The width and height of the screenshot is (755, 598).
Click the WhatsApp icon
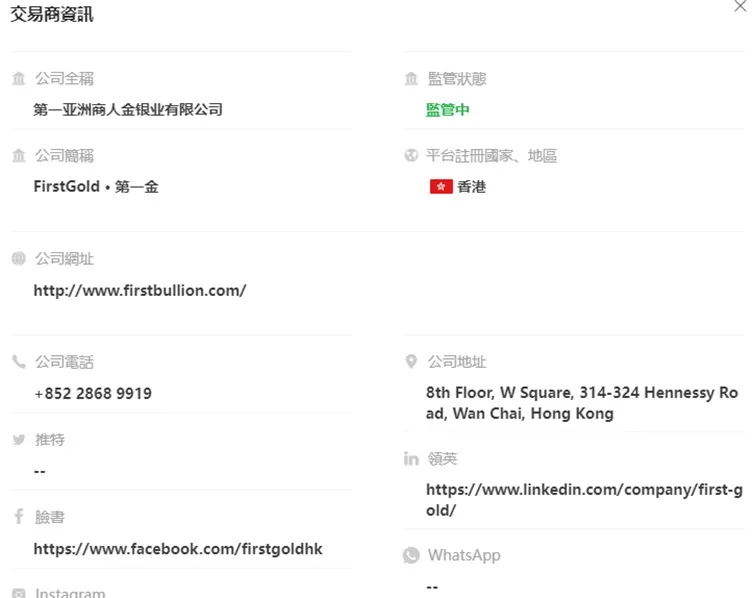[411, 555]
